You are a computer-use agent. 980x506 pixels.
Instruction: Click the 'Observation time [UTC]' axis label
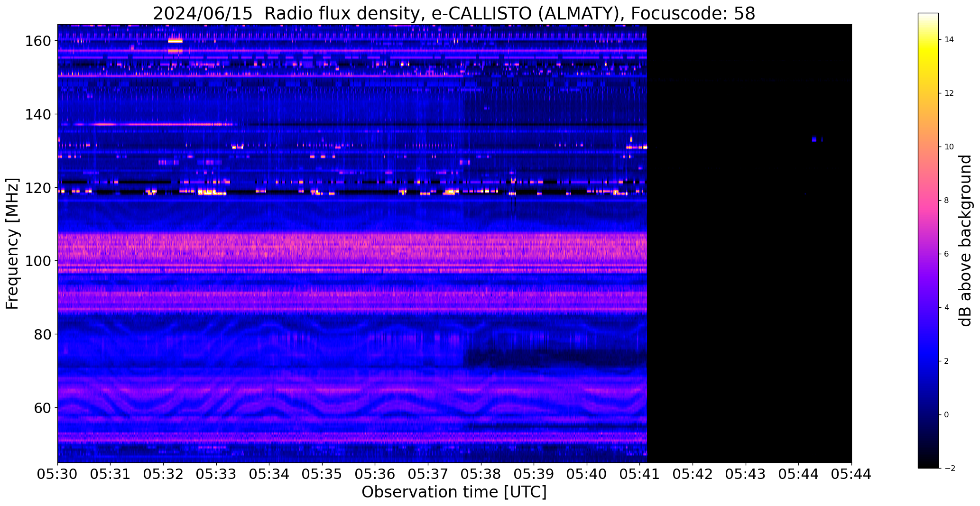pos(454,492)
